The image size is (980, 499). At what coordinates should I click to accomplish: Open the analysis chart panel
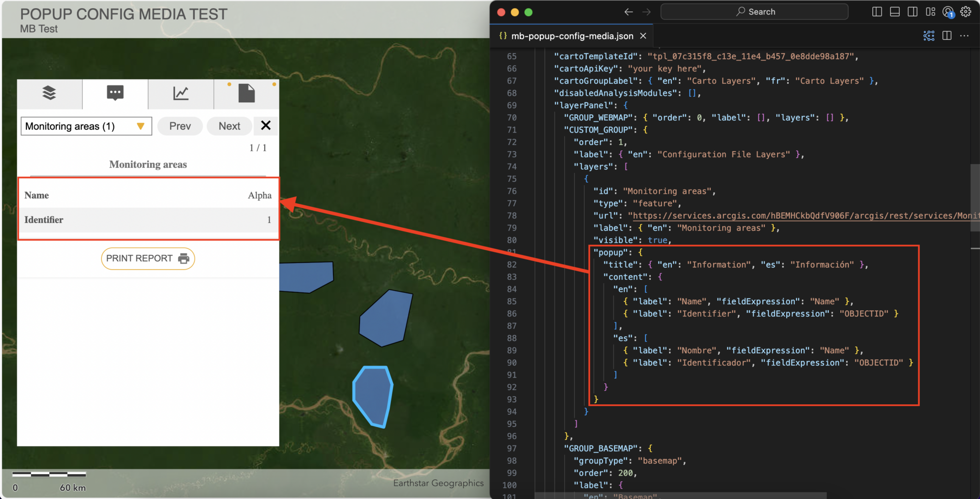click(180, 94)
